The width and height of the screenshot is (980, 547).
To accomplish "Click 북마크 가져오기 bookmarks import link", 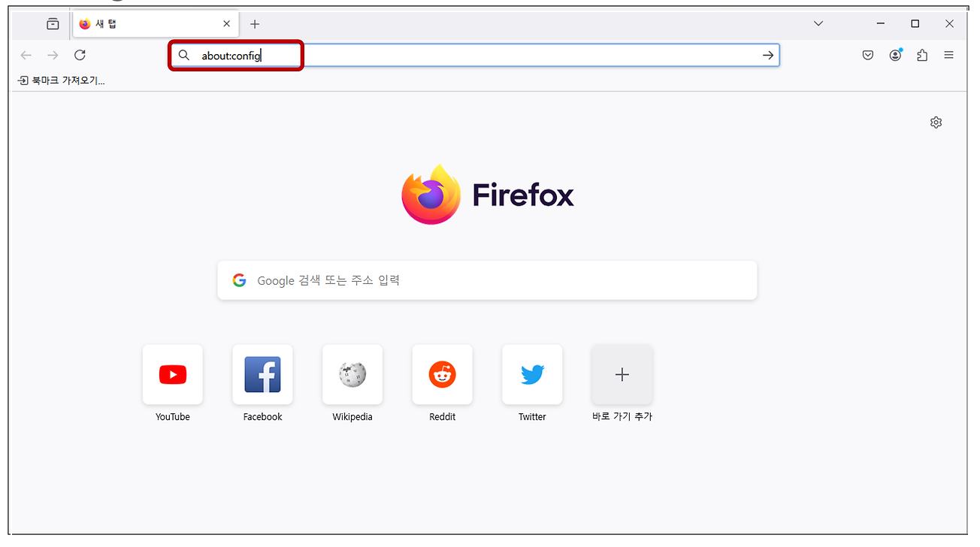I will [62, 80].
